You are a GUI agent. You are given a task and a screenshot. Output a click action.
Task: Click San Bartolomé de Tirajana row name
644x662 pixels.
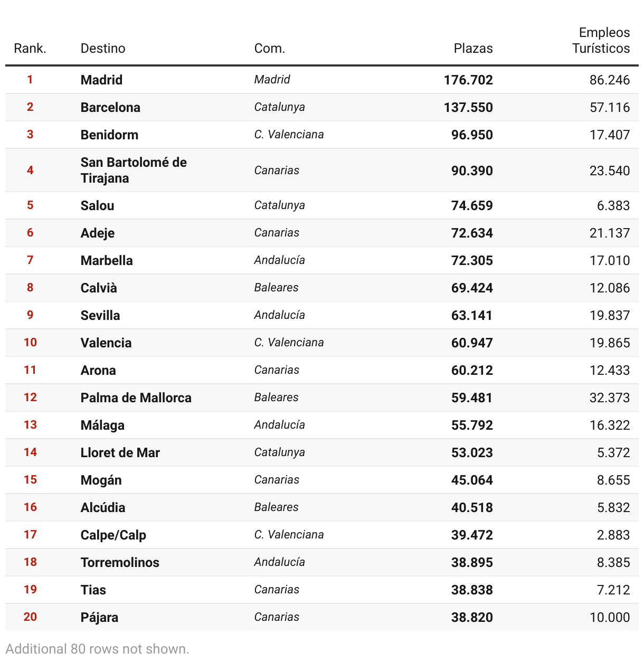(134, 170)
